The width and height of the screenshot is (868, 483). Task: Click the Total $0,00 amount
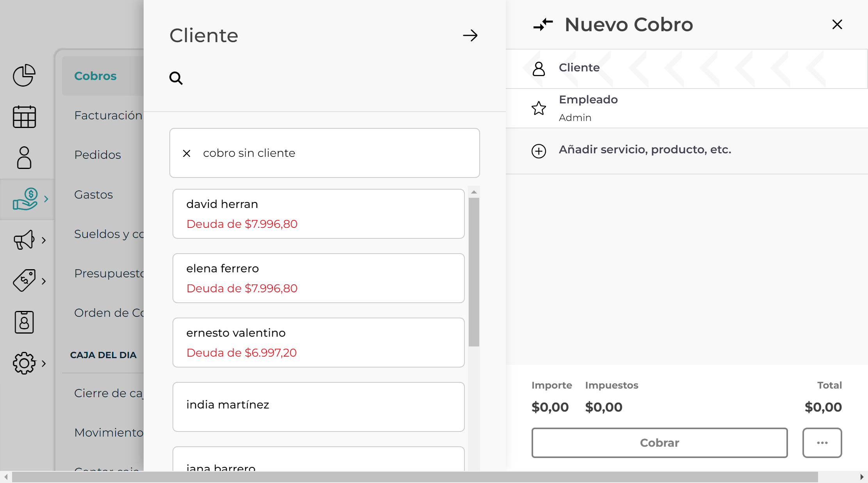click(823, 407)
